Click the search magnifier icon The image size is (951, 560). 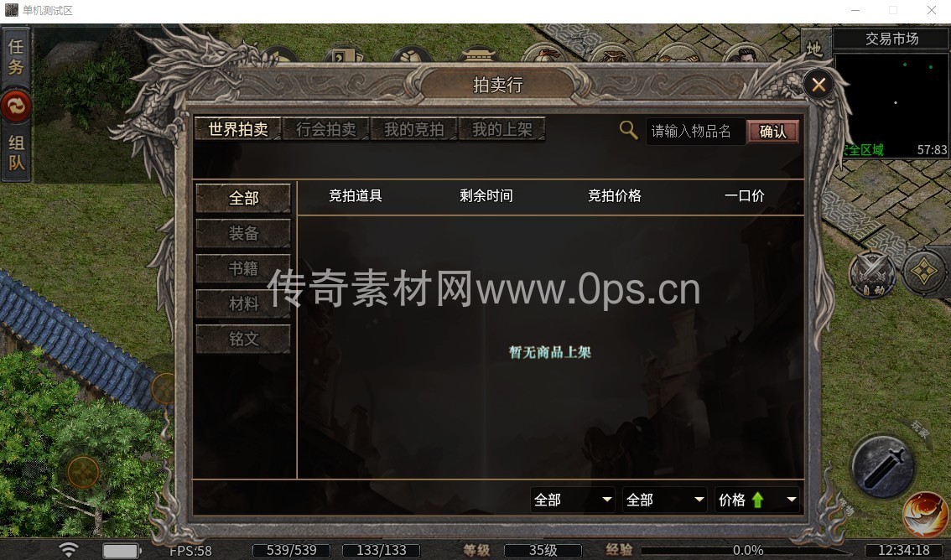pyautogui.click(x=628, y=130)
